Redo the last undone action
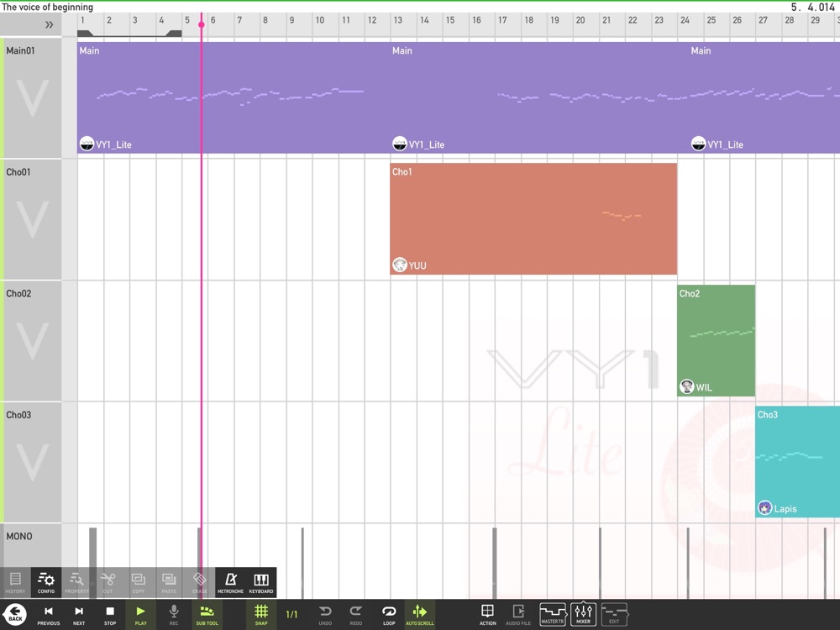 coord(355,615)
